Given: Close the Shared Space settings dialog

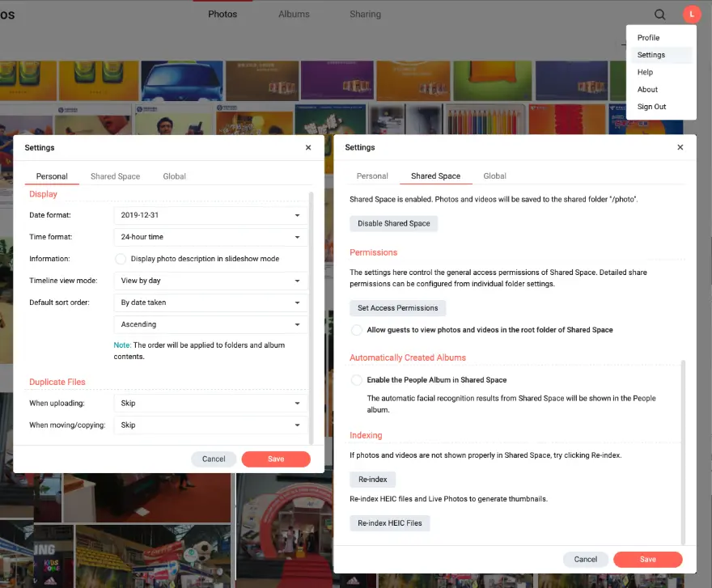Looking at the screenshot, I should [x=680, y=147].
